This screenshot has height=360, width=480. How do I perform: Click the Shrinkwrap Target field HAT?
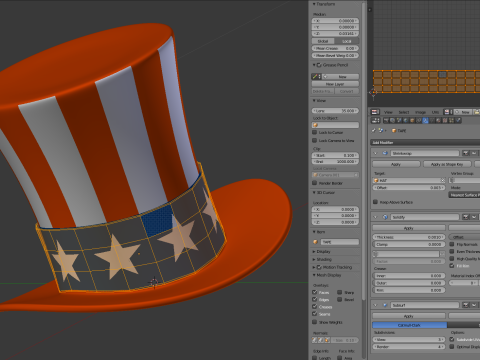pyautogui.click(x=409, y=180)
